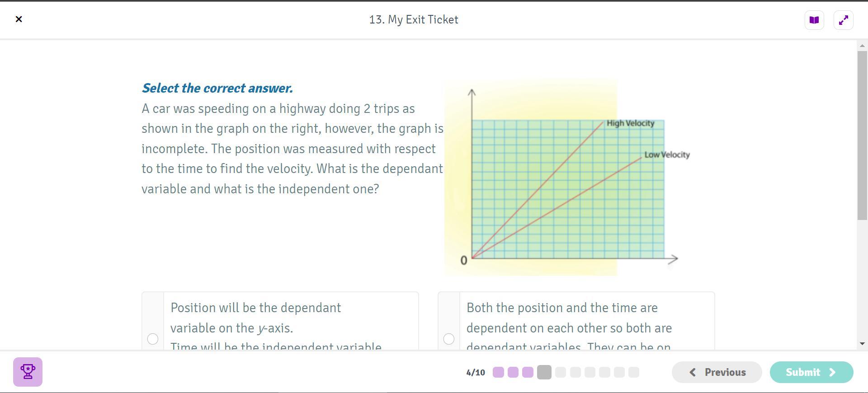Click the scrollbar up arrow
868x393 pixels.
click(862, 46)
